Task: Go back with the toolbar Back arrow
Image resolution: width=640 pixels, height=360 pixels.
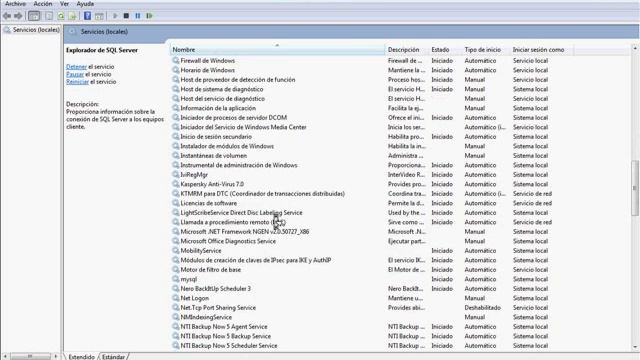Action: (7, 16)
